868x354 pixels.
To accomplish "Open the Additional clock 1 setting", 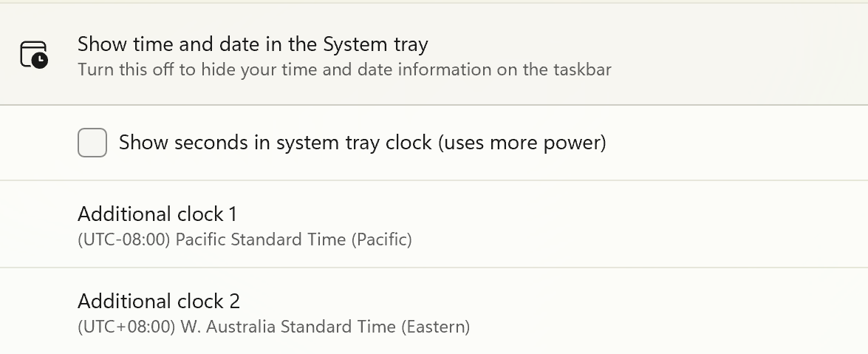I will 434,225.
